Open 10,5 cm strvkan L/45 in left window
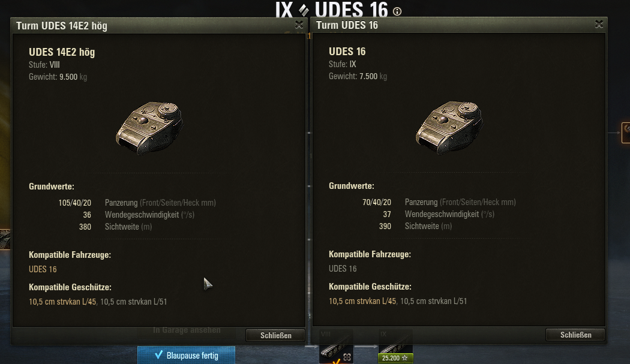630x364 pixels. (62, 302)
